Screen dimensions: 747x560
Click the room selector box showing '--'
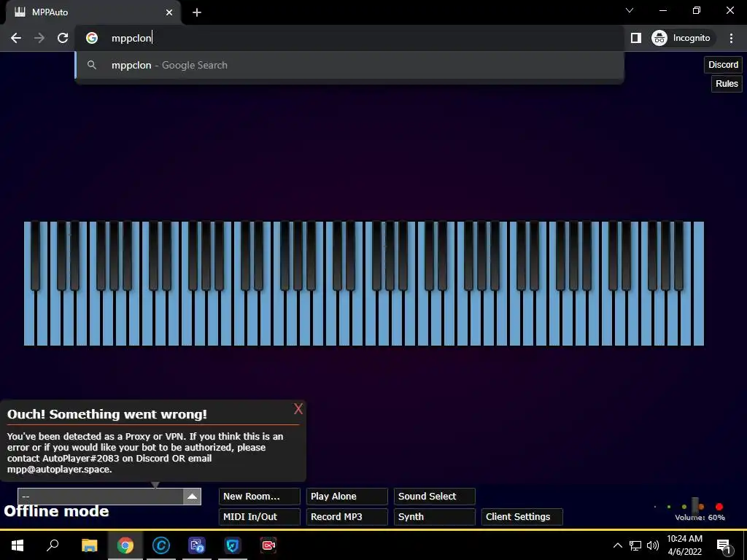(101, 497)
